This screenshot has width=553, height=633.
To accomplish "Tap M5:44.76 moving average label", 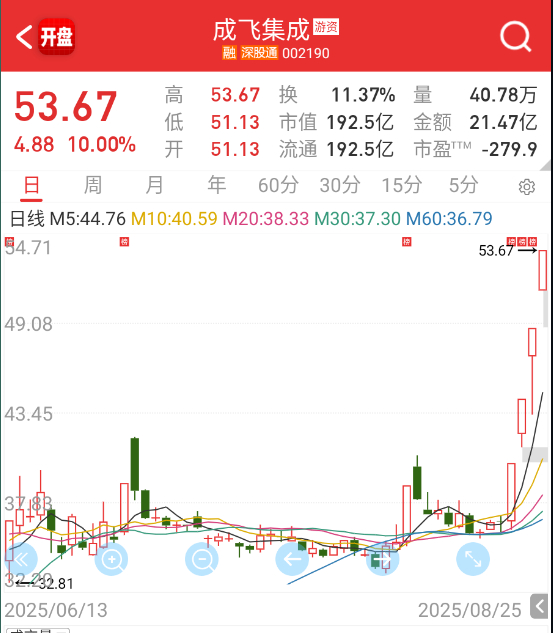I will point(88,219).
